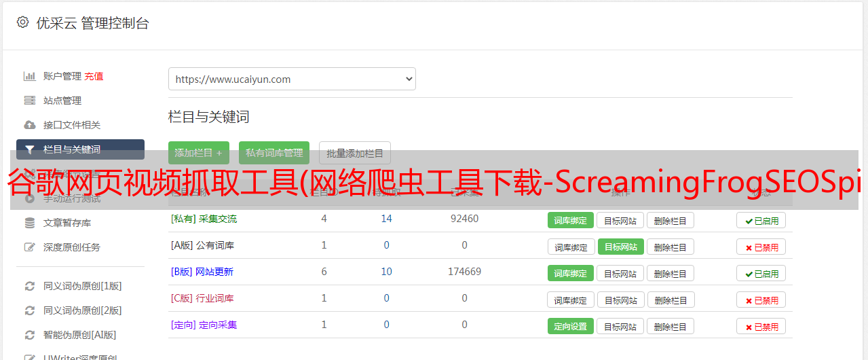Click the filter icon of 栏目与关键词

[x=29, y=149]
